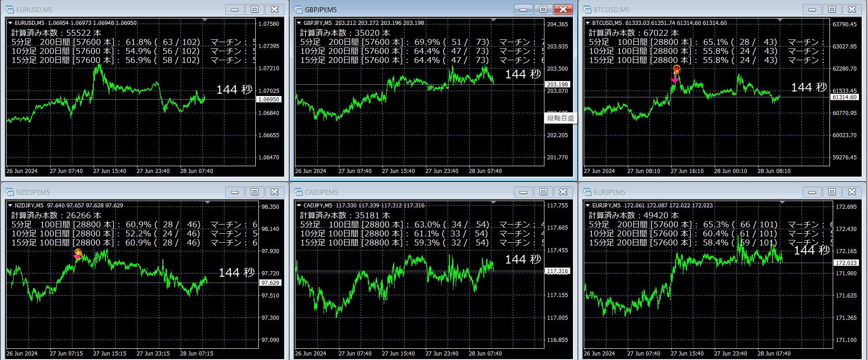
Task: Expand the triangle beside the EURUSD,M5 price label
Action: pyautogui.click(x=10, y=23)
